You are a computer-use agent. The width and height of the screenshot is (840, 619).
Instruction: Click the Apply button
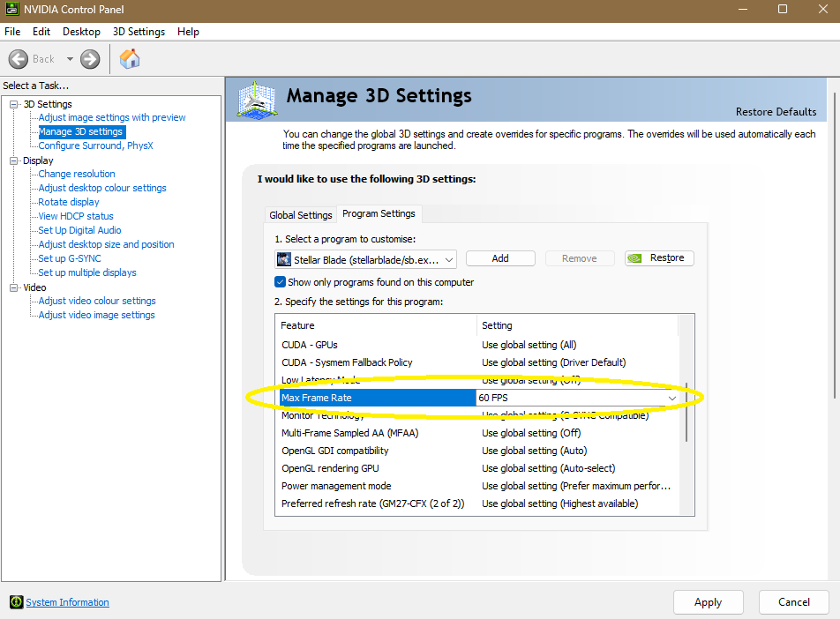click(x=708, y=602)
